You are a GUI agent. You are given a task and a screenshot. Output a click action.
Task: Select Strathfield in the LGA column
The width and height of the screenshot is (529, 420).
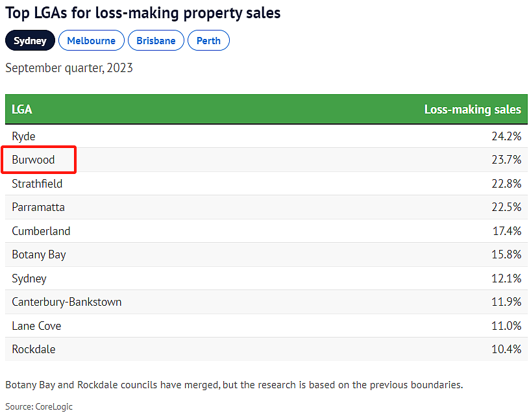37,184
